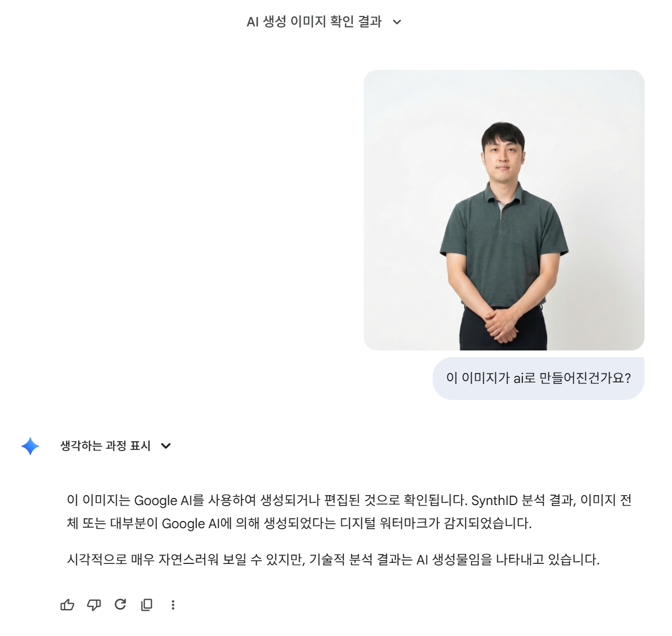Image resolution: width=672 pixels, height=636 pixels.
Task: Click the text AI 생성물임을 나타내고 있습니다
Action: [507, 560]
